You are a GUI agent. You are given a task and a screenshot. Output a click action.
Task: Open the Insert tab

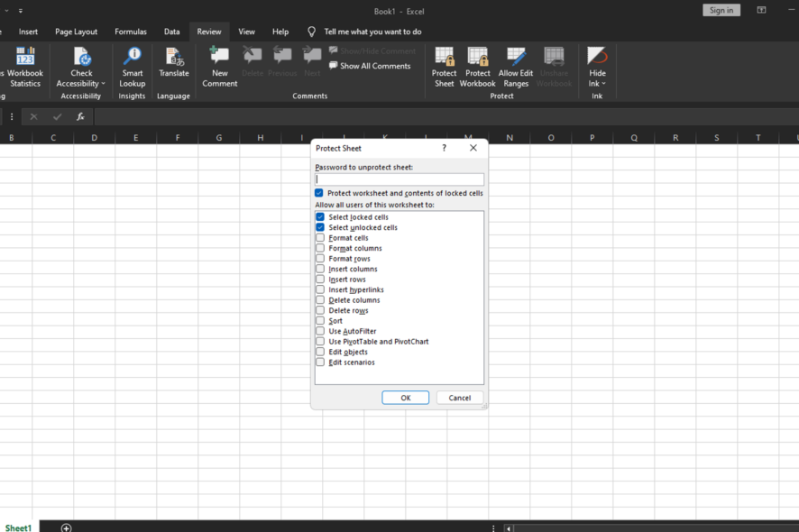coord(28,32)
